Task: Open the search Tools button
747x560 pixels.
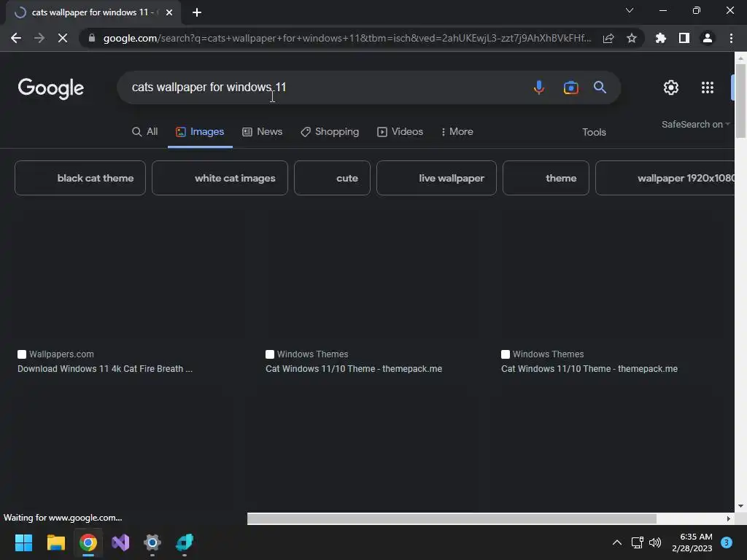Action: [x=594, y=133]
